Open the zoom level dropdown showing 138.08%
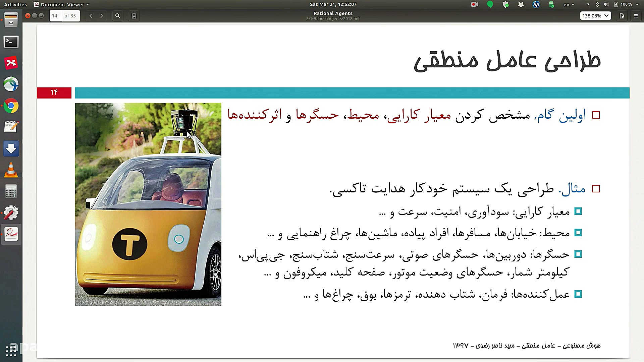This screenshot has height=362, width=644. tap(595, 15)
